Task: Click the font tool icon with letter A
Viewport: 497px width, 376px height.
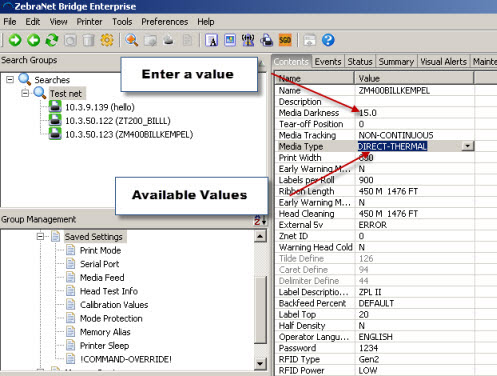Action: coord(211,40)
